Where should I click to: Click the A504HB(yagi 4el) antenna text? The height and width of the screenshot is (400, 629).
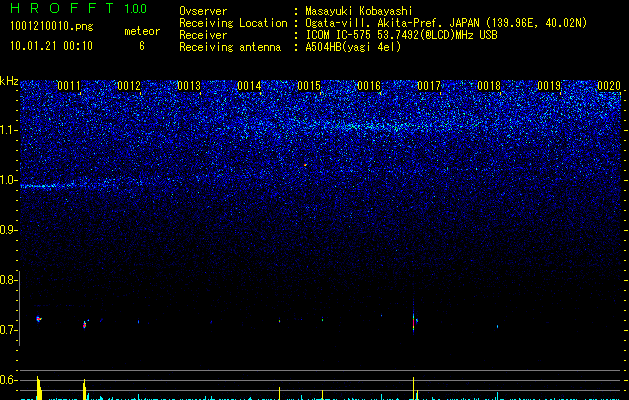[353, 47]
